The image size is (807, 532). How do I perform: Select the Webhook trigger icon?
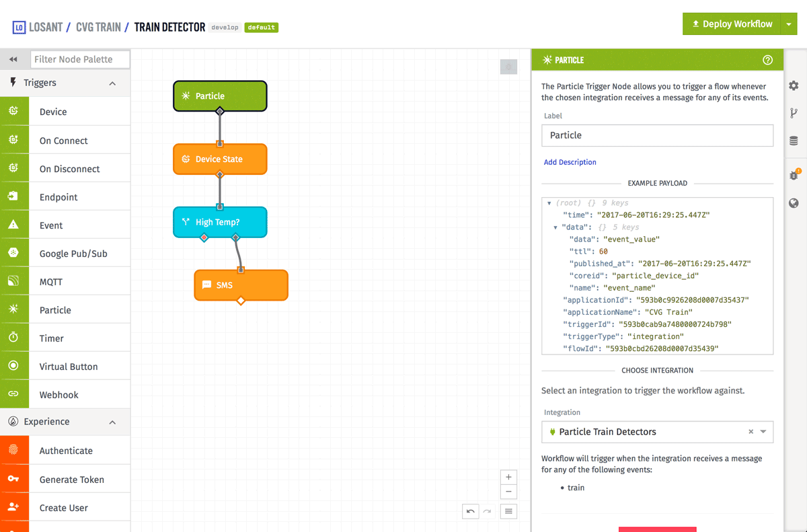[14, 394]
